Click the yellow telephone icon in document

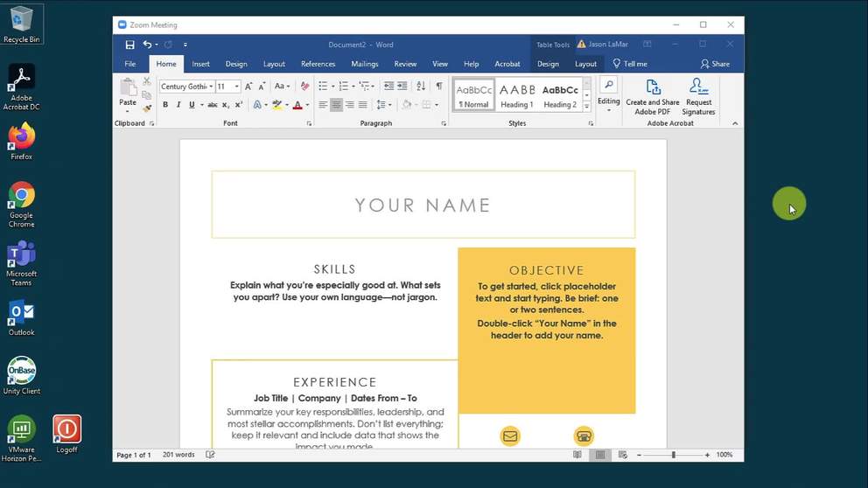tap(584, 436)
